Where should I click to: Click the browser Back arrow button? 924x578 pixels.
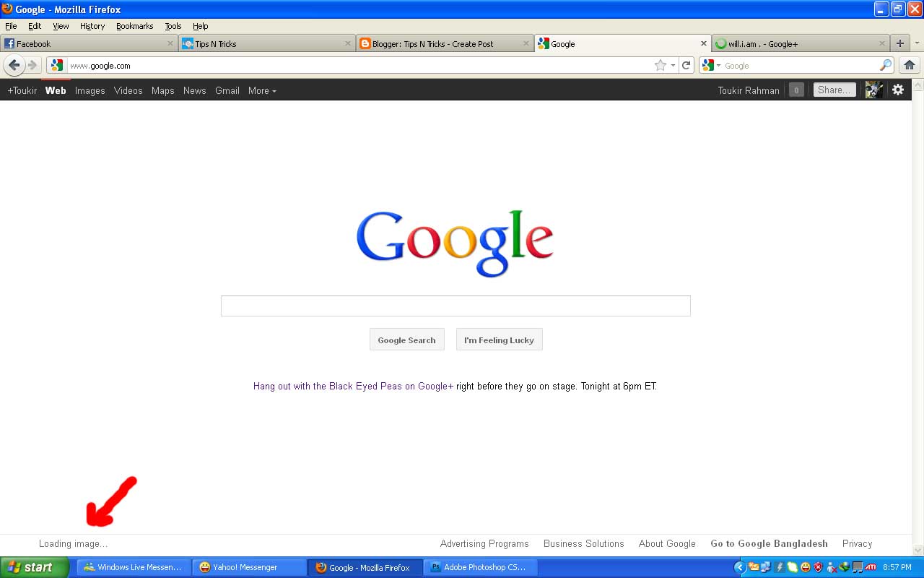point(14,65)
